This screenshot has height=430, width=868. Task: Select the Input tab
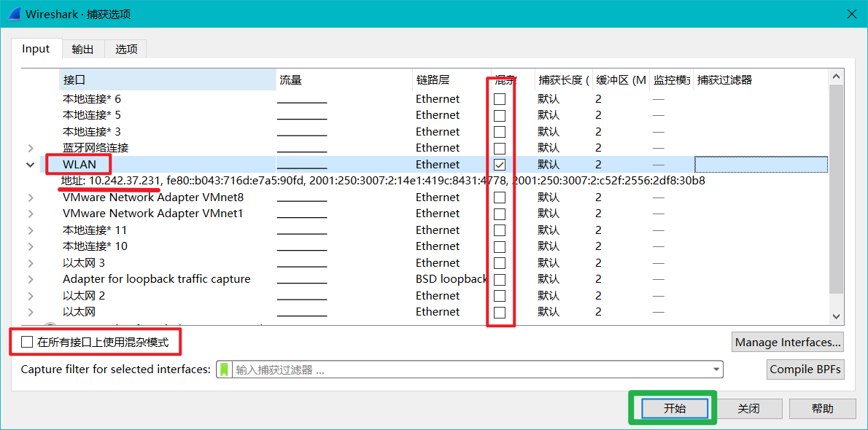click(36, 49)
